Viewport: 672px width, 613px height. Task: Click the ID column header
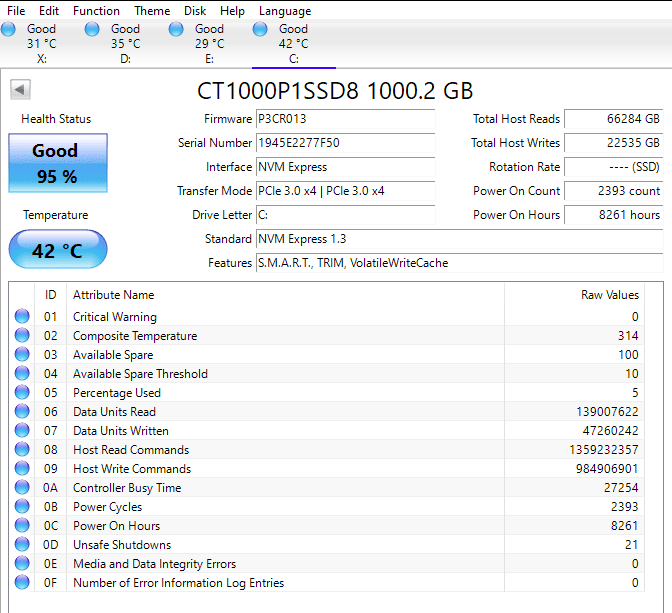click(x=51, y=295)
